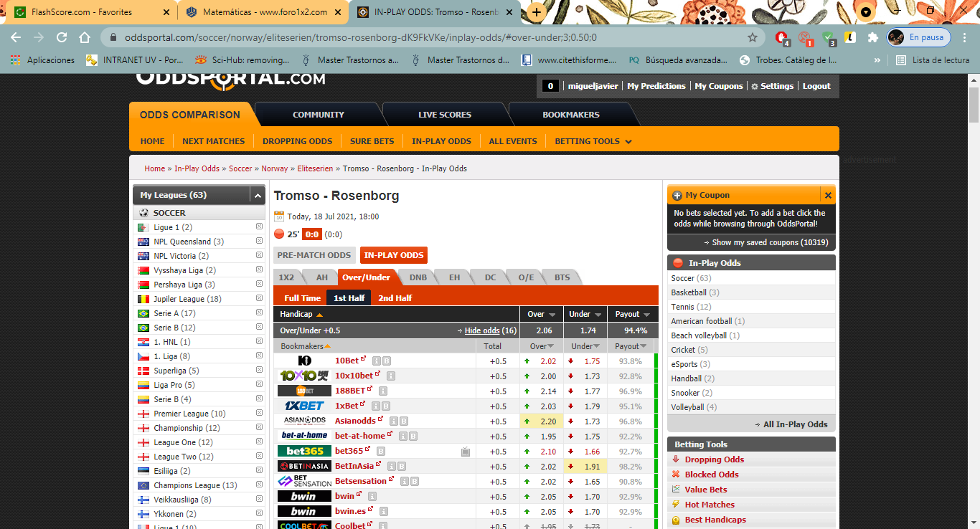Image resolution: width=980 pixels, height=529 pixels.
Task: Show tab search dropdown in title bar
Action: click(866, 12)
